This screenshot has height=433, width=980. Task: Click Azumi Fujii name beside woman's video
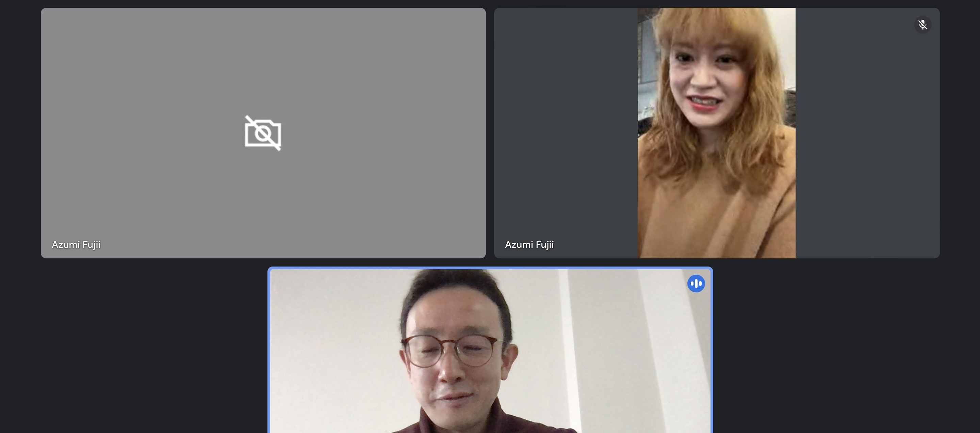click(529, 245)
